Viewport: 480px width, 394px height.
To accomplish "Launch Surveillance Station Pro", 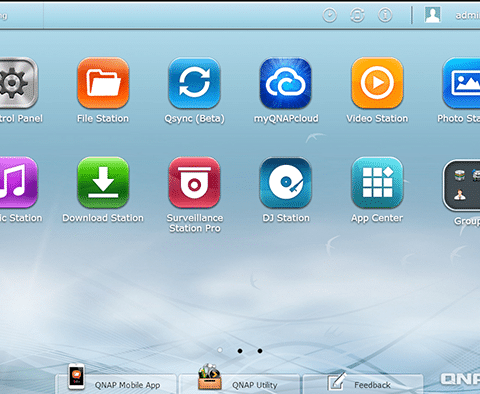I will pyautogui.click(x=194, y=182).
